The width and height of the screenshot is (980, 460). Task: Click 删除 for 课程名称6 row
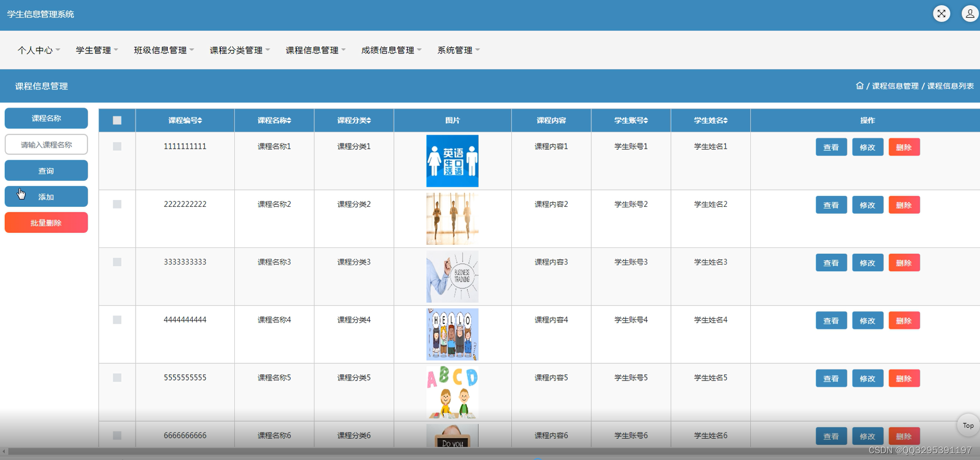904,436
